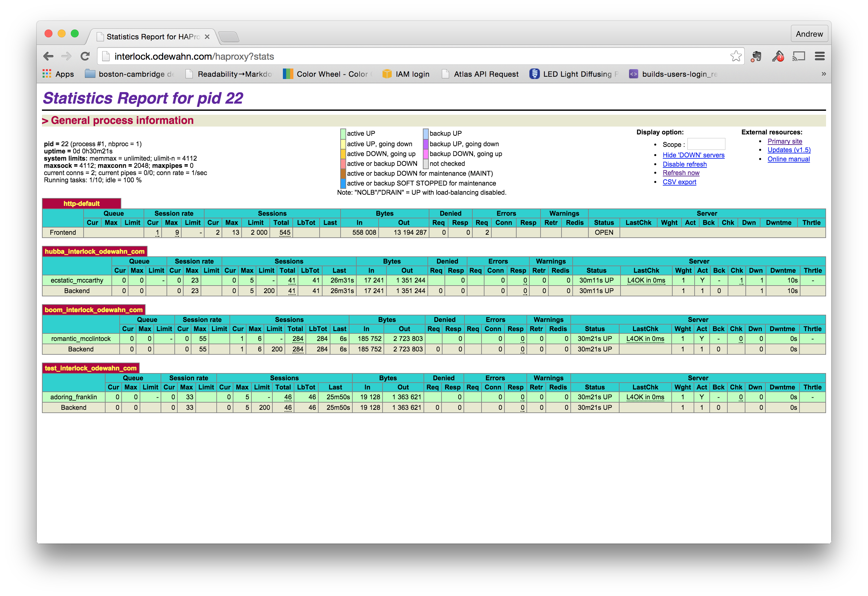This screenshot has width=868, height=596.
Task: Bookmark the page with the star icon
Action: (736, 56)
